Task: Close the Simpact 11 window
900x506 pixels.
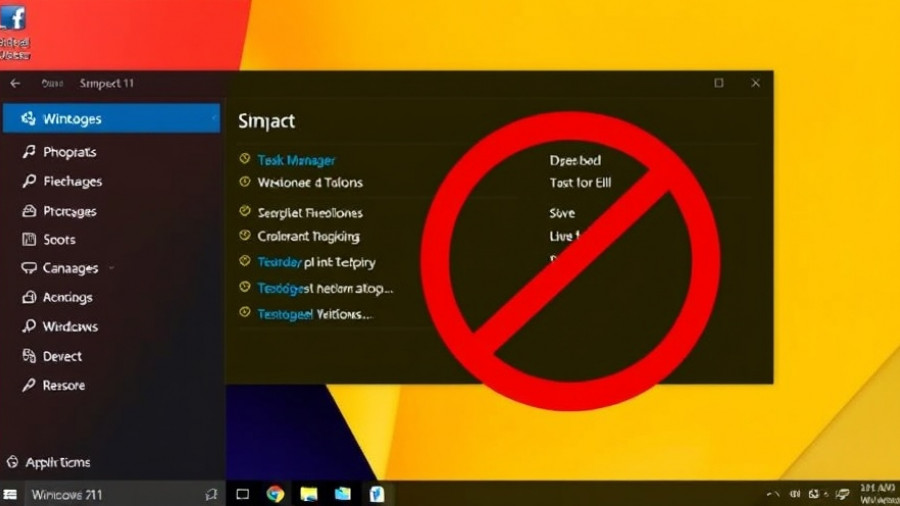Action: (x=755, y=83)
